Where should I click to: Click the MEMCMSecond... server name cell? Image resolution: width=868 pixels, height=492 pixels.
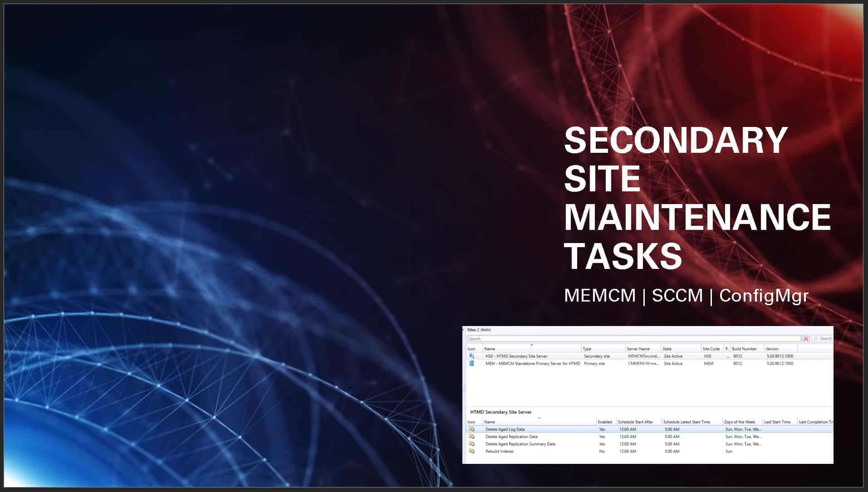(x=644, y=356)
